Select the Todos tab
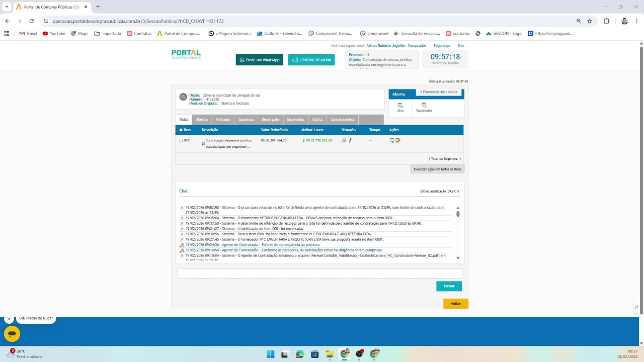This screenshot has height=362, width=644. tap(184, 120)
